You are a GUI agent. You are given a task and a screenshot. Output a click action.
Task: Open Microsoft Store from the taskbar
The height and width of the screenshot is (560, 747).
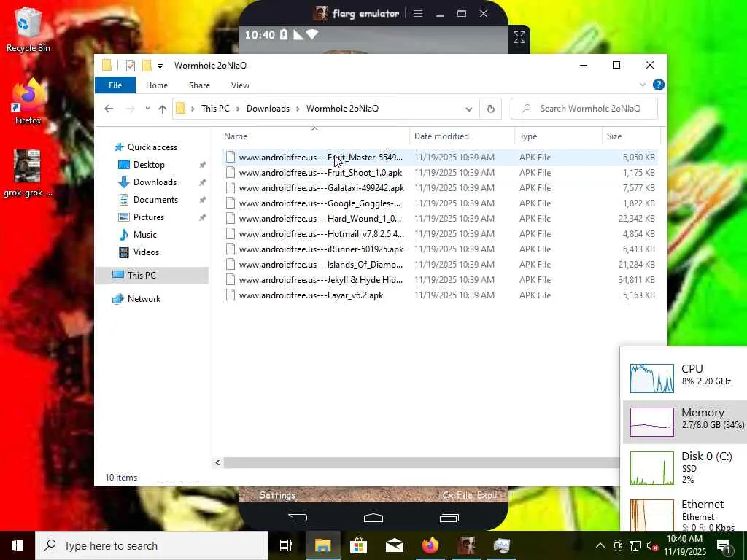tap(358, 545)
